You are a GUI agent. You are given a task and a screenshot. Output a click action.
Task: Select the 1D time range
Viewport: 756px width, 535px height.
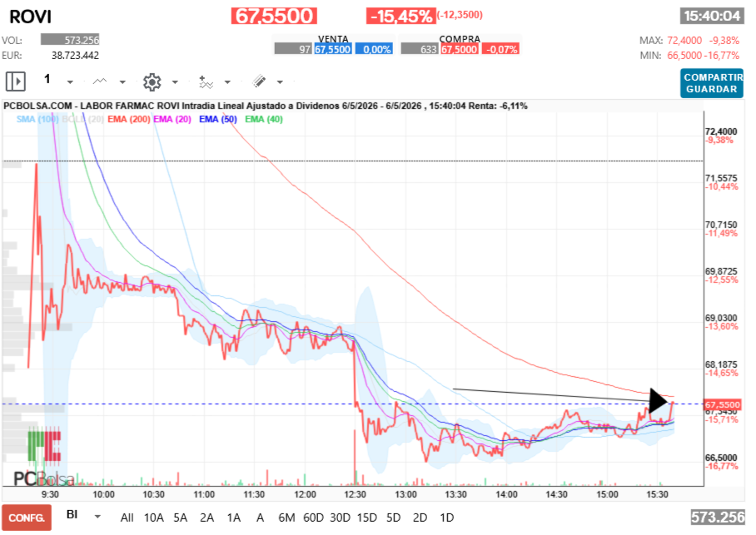click(447, 518)
